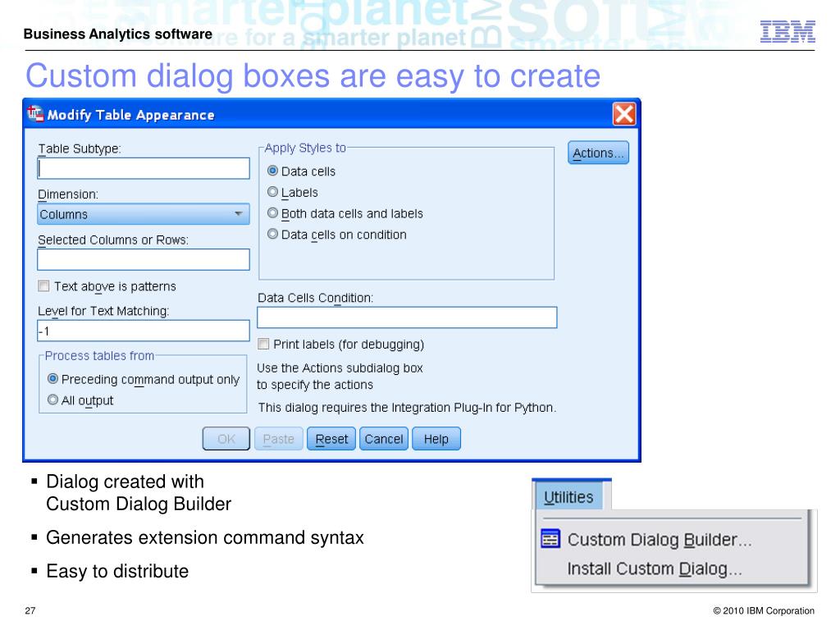Screen dimensions: 840x630
Task: Select Data cells on condition option
Action: 272,234
